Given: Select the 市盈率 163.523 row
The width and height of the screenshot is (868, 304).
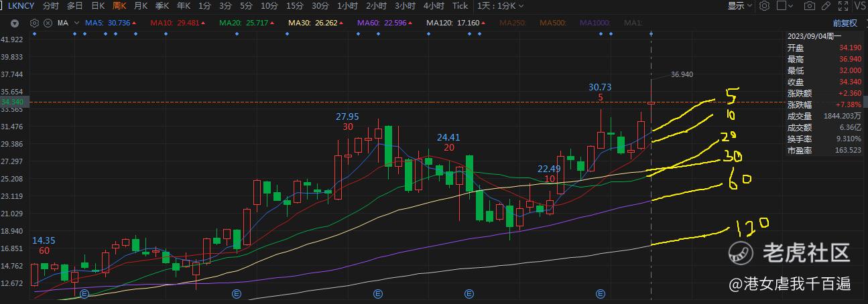Looking at the screenshot, I should coord(825,151).
